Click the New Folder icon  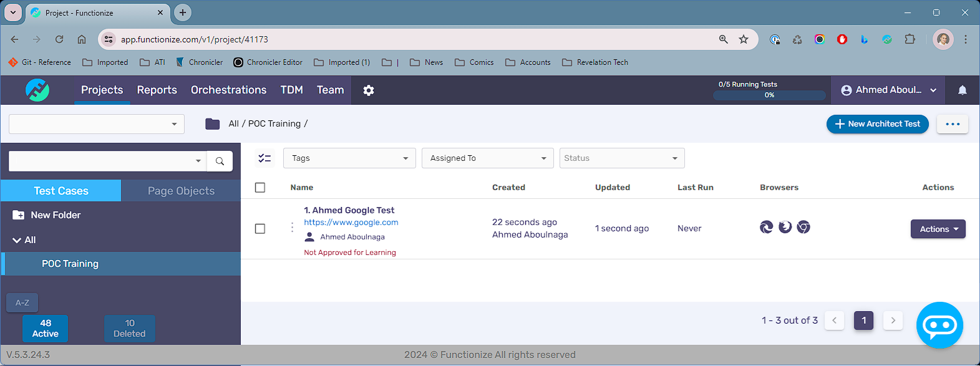pos(19,215)
